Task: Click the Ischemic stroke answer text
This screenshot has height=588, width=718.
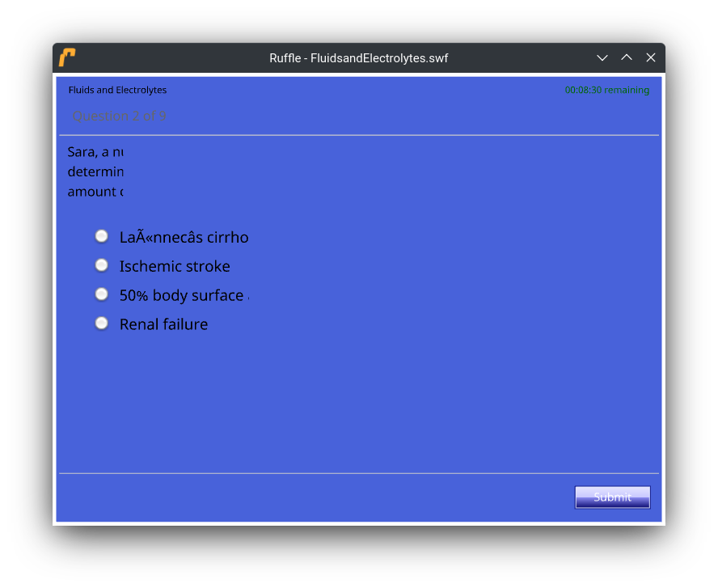Action: point(175,266)
